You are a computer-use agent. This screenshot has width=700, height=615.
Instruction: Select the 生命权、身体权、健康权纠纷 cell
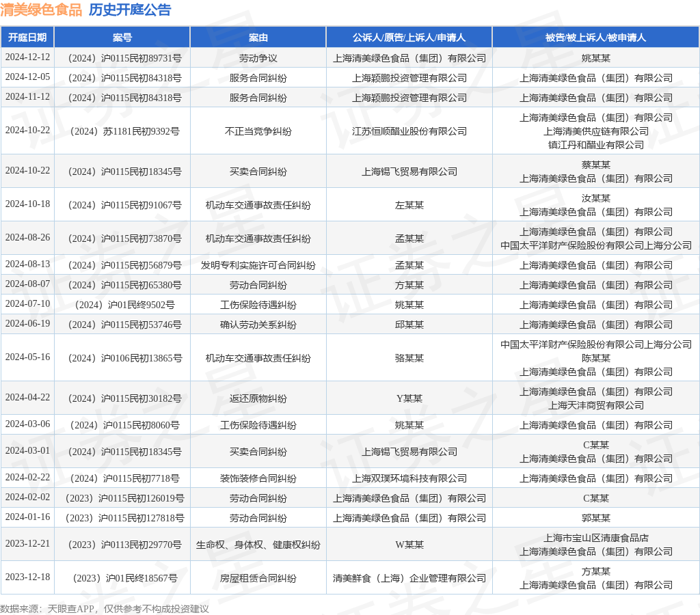[x=258, y=545]
